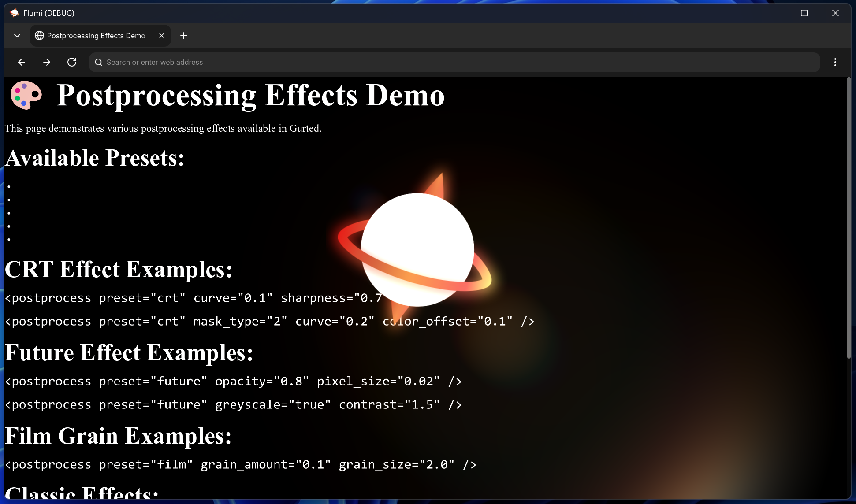Open a new tab with the plus button
The image size is (856, 504).
pos(184,36)
